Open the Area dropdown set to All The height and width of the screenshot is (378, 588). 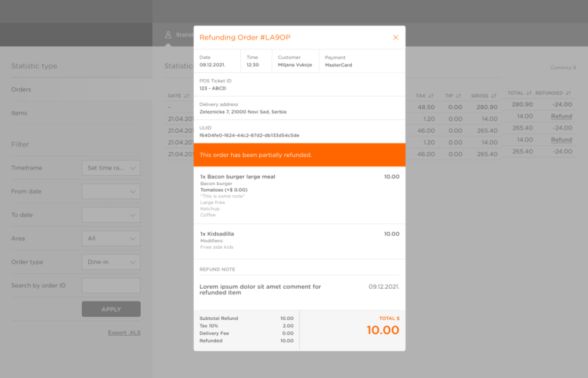click(x=111, y=239)
